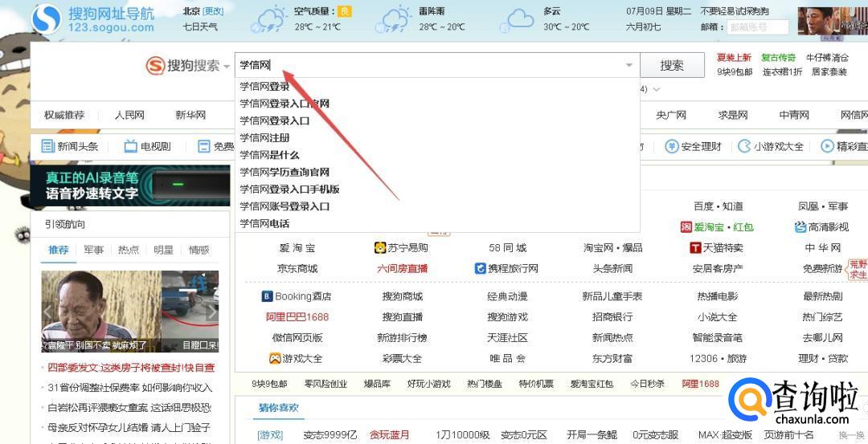This screenshot has width=868, height=444.
Task: Click the 小游戏大全 icon
Action: coord(744,146)
